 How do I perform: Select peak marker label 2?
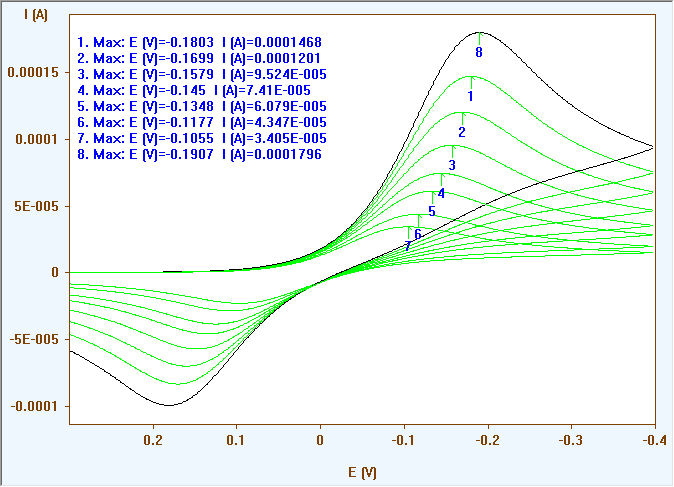point(462,132)
